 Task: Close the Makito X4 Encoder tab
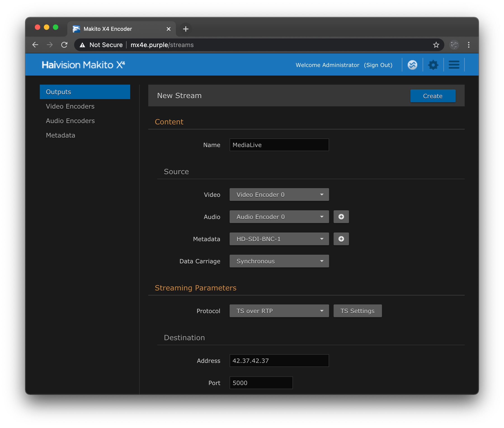[168, 29]
